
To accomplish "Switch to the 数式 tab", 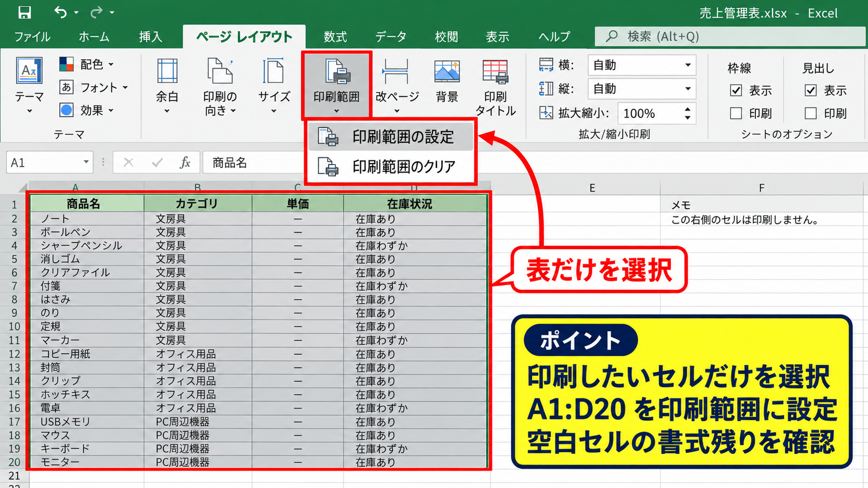I will point(335,37).
